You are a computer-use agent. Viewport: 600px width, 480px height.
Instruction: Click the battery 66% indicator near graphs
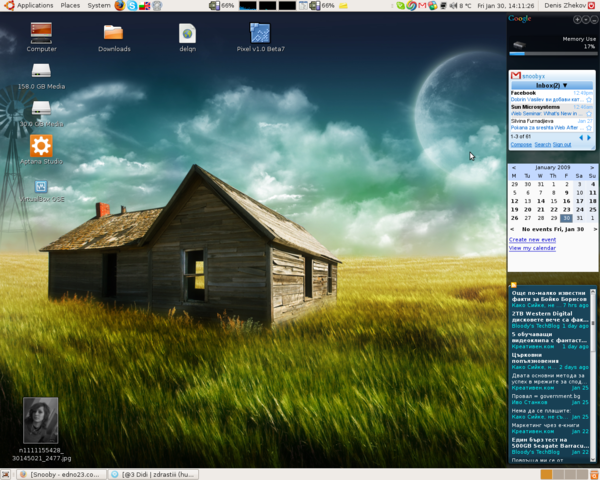pyautogui.click(x=222, y=6)
